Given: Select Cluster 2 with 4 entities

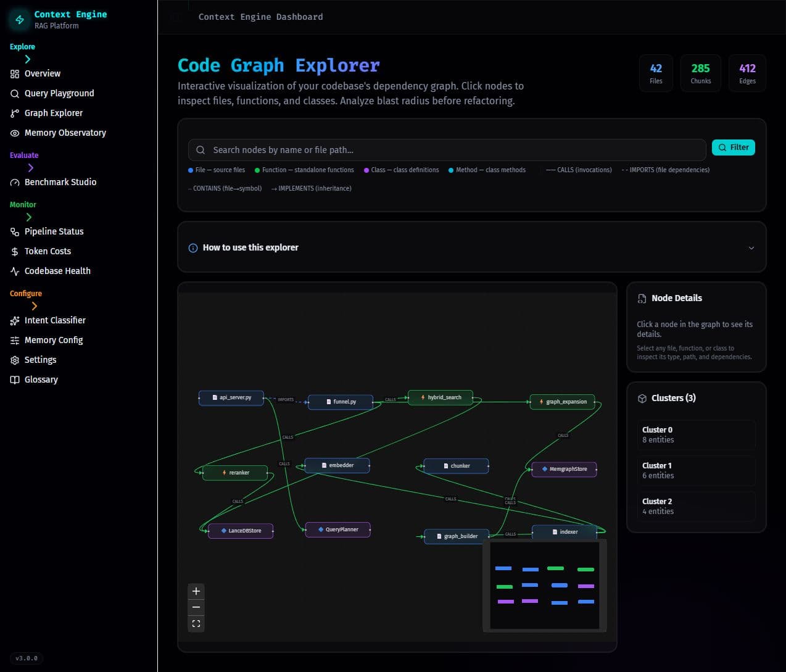Looking at the screenshot, I should (697, 507).
